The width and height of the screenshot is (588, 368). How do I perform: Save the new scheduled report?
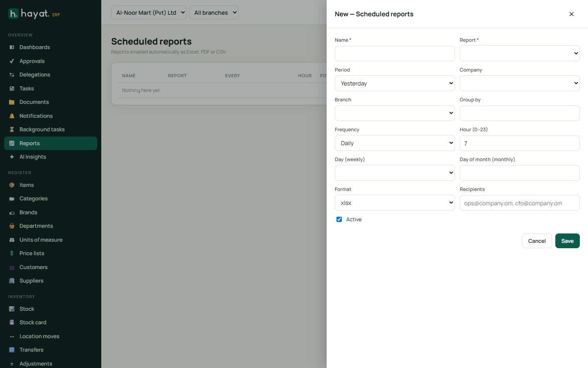[567, 241]
